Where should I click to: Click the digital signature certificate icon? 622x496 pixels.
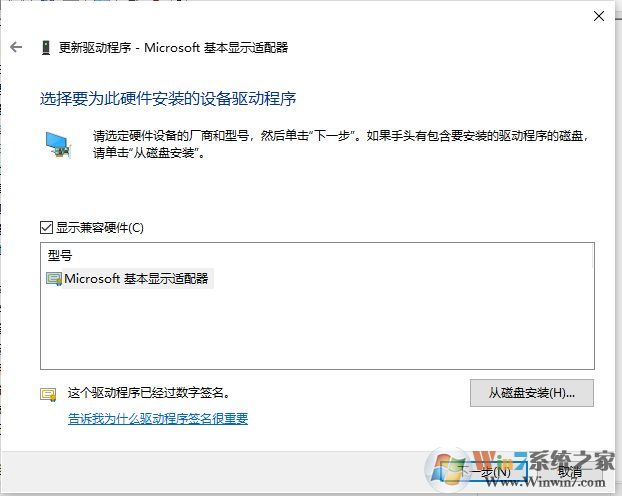47,394
